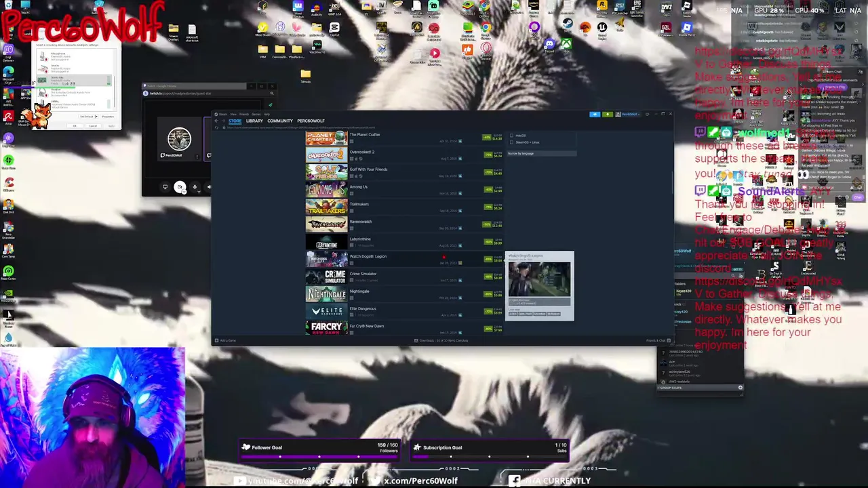Check the macOS filter checkbox in Steam
This screenshot has height=488, width=868.
coord(512,136)
